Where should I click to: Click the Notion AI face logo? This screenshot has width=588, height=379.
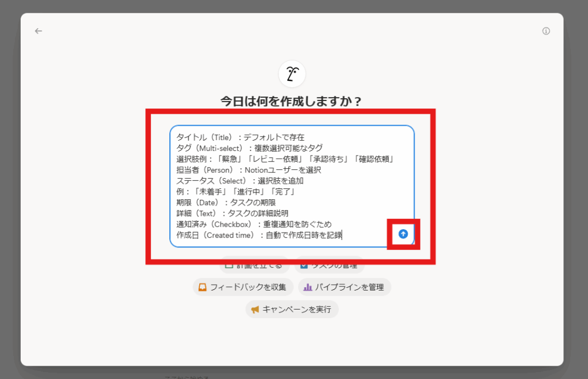click(292, 74)
